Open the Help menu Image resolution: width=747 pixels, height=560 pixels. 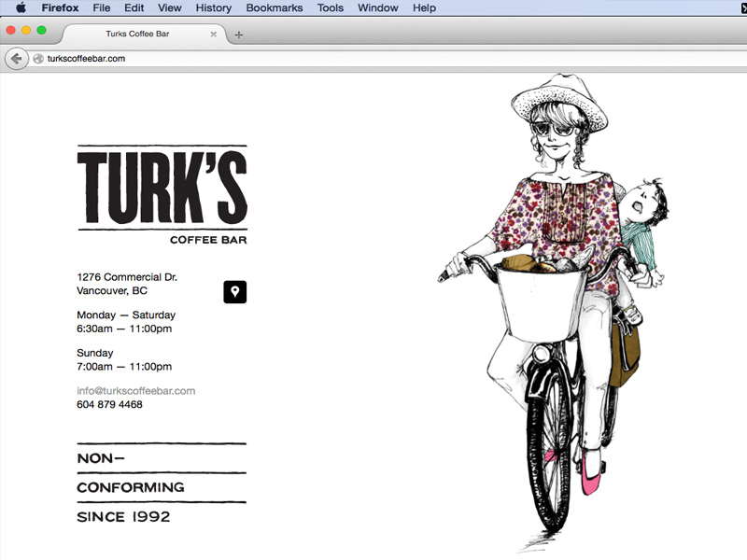424,7
